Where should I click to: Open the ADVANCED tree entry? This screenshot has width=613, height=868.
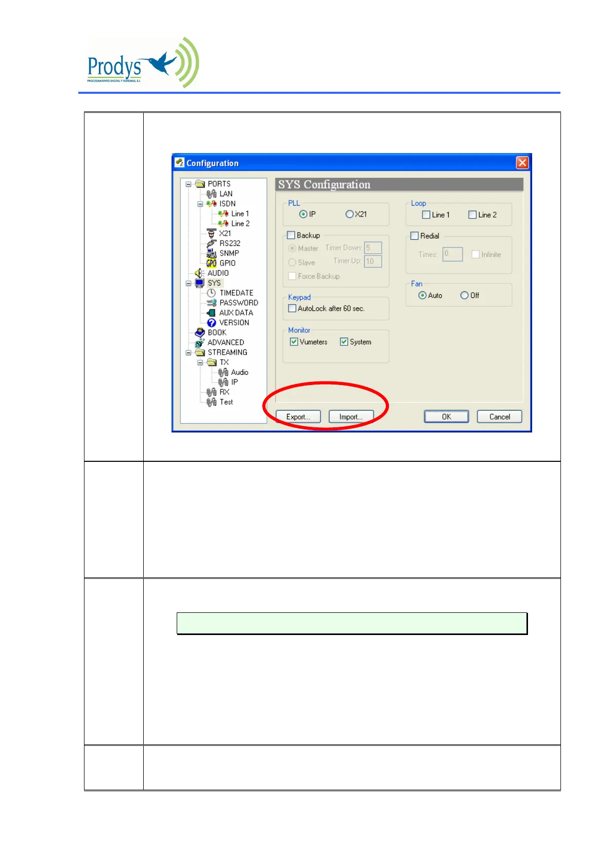point(226,342)
